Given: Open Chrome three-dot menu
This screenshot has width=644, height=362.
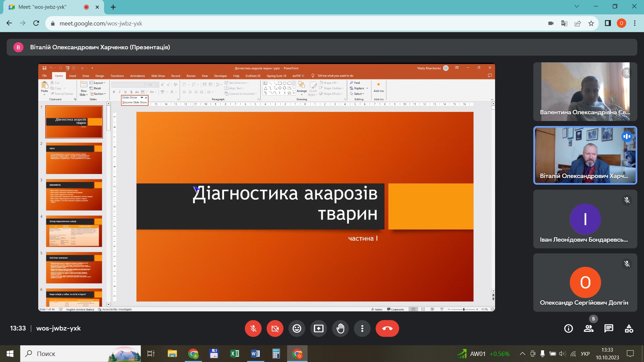Looking at the screenshot, I should pyautogui.click(x=635, y=23).
